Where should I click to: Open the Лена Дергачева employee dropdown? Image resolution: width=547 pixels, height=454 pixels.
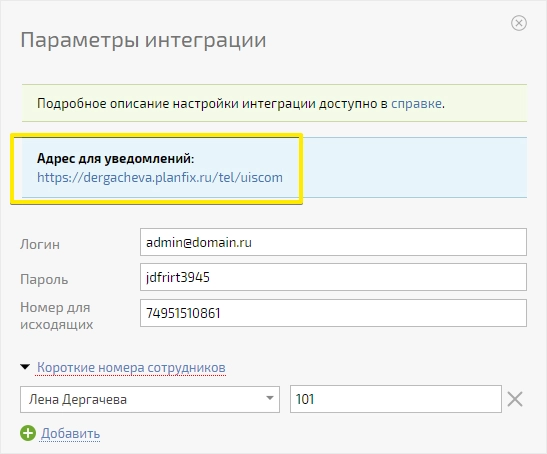pos(150,399)
